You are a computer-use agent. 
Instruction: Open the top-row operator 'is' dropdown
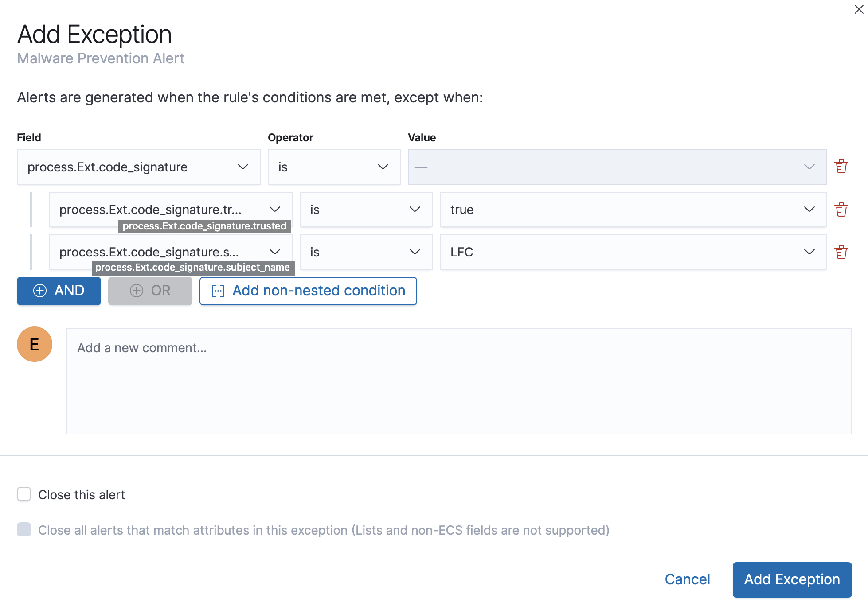(334, 167)
